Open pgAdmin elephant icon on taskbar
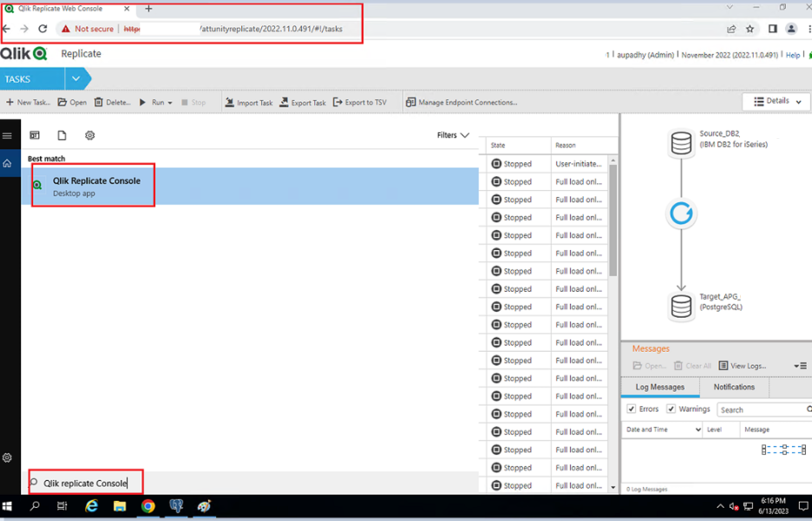This screenshot has height=521, width=812. 176,506
